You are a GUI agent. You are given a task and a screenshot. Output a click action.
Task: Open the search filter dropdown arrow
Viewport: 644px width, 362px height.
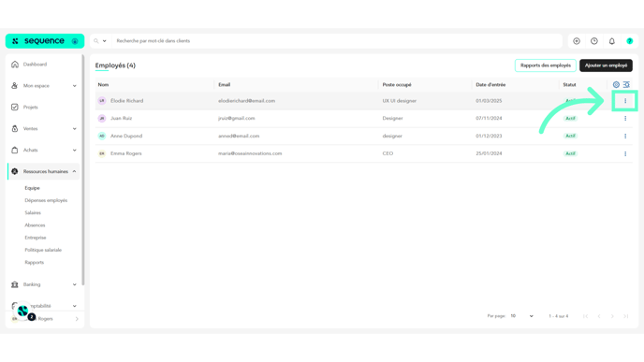[104, 41]
